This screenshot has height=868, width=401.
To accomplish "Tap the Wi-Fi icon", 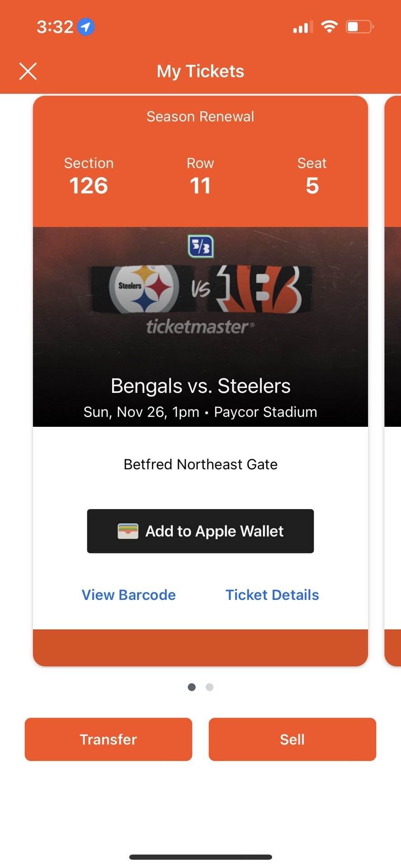I will coord(330,26).
